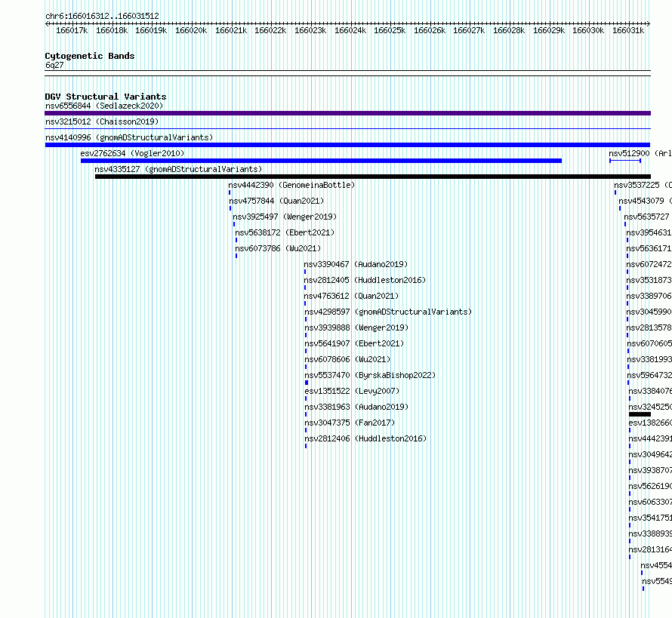This screenshot has height=618, width=672.
Task: Click nsv2812405 (Huddleston2016) label
Action: point(365,280)
